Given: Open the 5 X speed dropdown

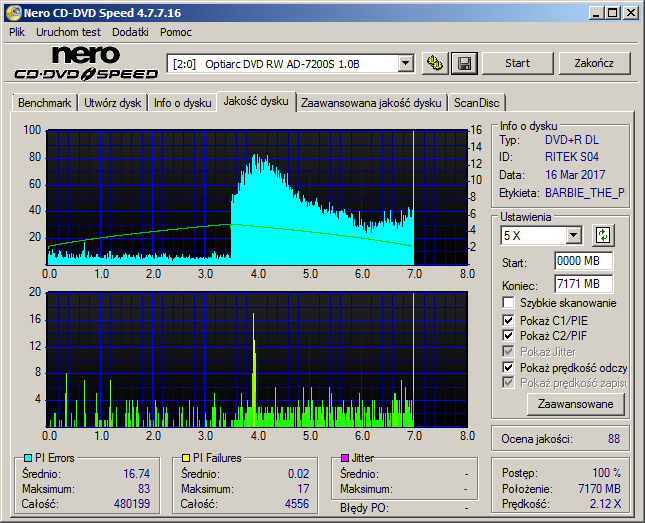Looking at the screenshot, I should point(573,236).
